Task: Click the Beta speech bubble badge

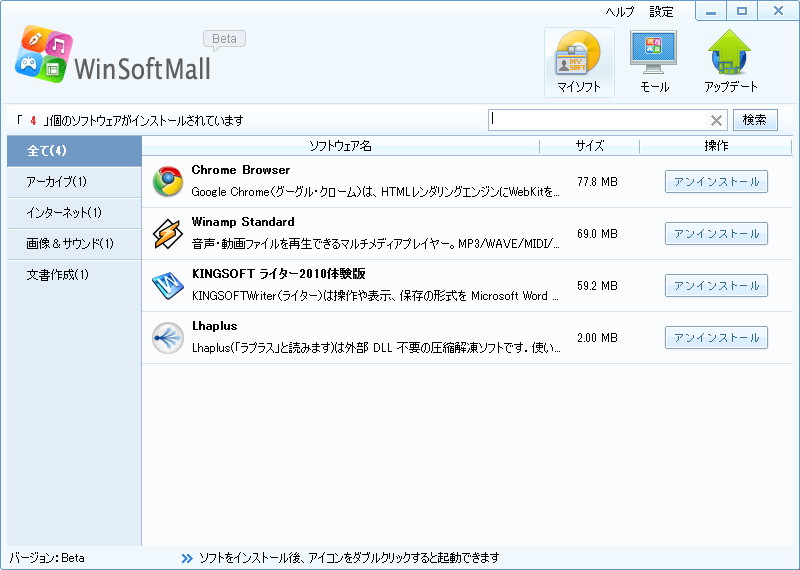Action: [x=224, y=40]
